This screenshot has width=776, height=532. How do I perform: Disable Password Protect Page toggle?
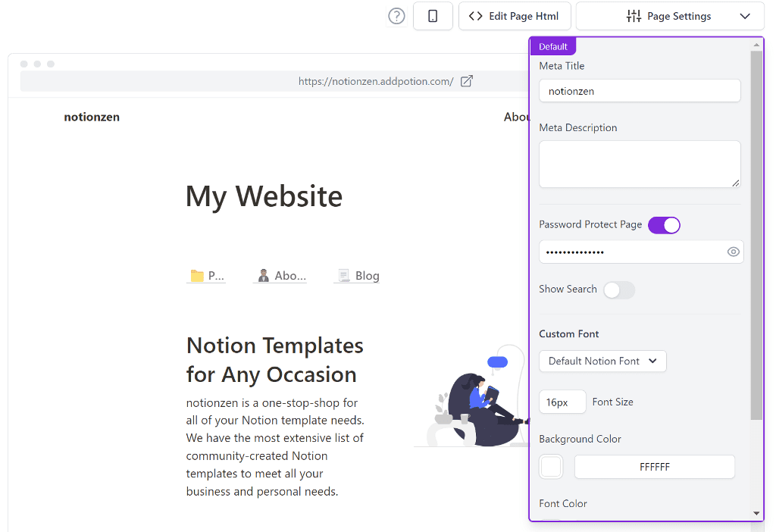click(664, 224)
